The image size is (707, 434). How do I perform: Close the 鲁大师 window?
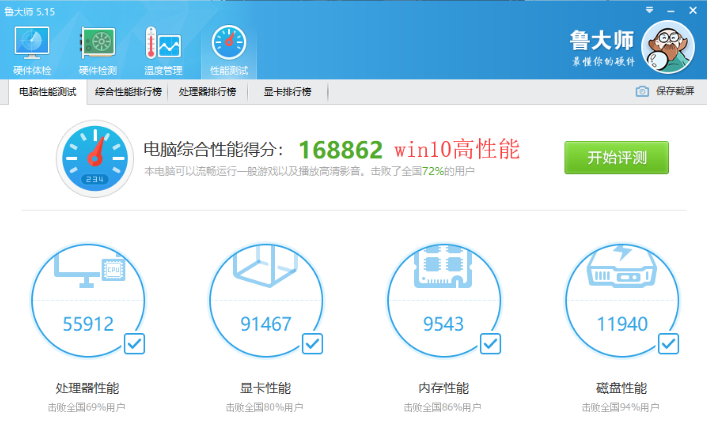click(693, 10)
